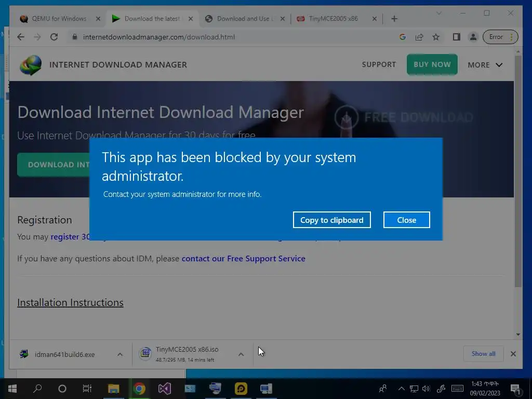Viewport: 532px width, 399px height.
Task: Open Visual Studio from taskbar
Action: click(x=165, y=389)
